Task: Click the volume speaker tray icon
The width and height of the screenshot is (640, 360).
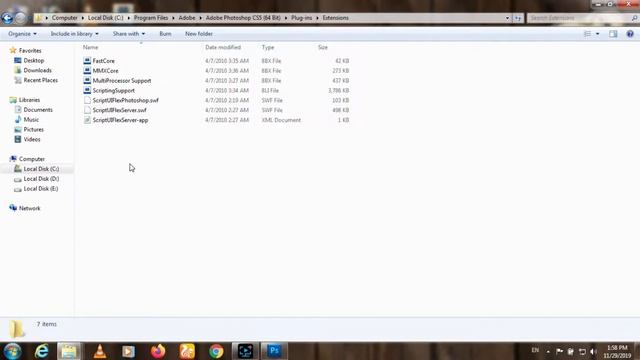Action: pyautogui.click(x=593, y=351)
